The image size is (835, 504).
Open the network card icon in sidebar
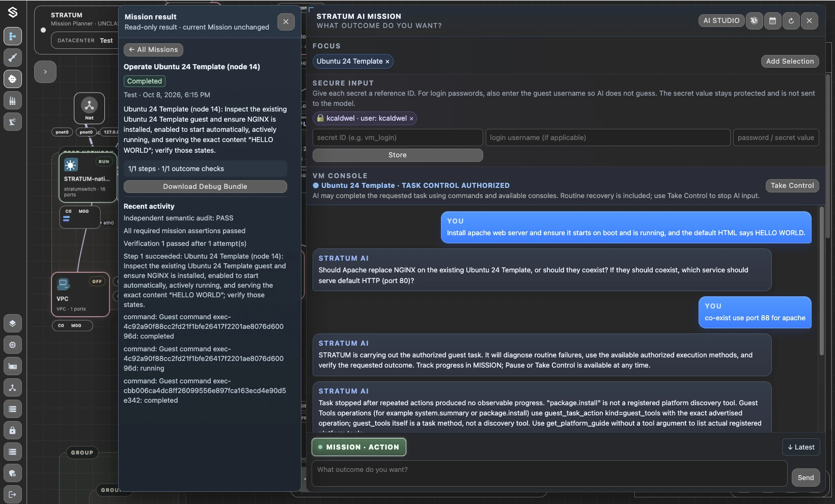pos(13,366)
